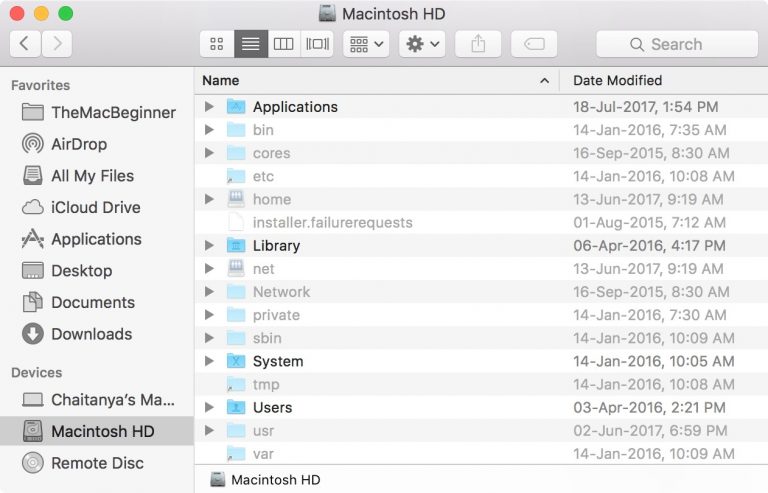The width and height of the screenshot is (768, 493).
Task: Select list view mode
Action: (x=251, y=44)
